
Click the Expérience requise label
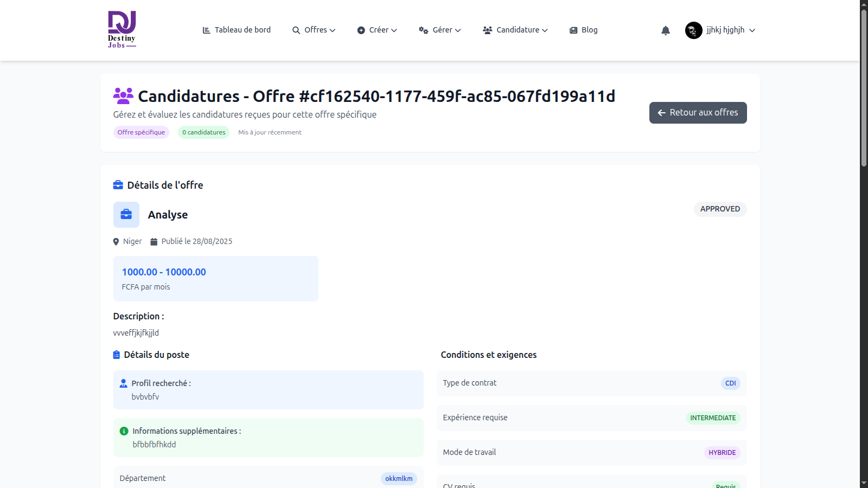tap(475, 418)
